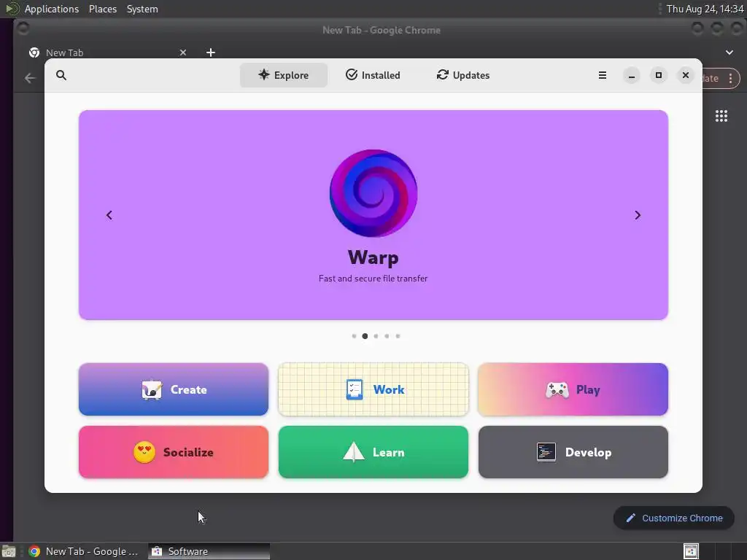This screenshot has width=747, height=560.
Task: Select the New Tab tab in Chrome
Action: pyautogui.click(x=107, y=52)
